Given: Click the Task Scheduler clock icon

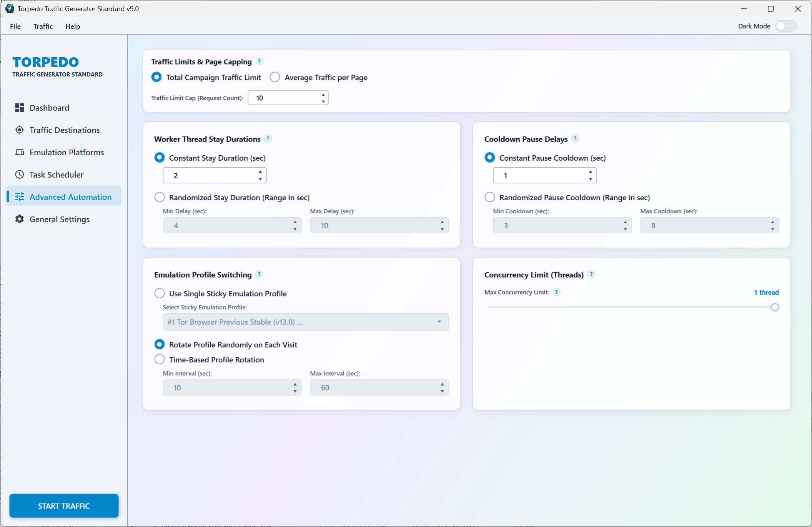Looking at the screenshot, I should coord(19,175).
